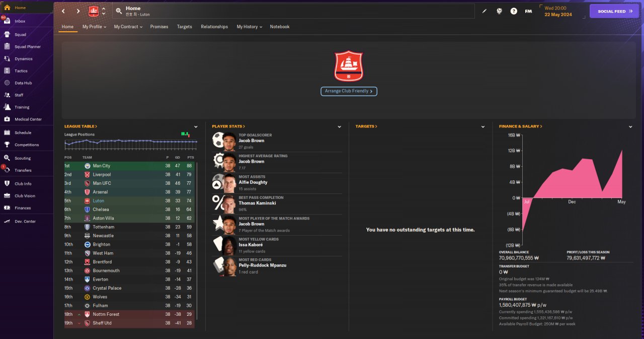This screenshot has width=644, height=339.
Task: Open the Finance & Salary heading link
Action: pyautogui.click(x=521, y=126)
